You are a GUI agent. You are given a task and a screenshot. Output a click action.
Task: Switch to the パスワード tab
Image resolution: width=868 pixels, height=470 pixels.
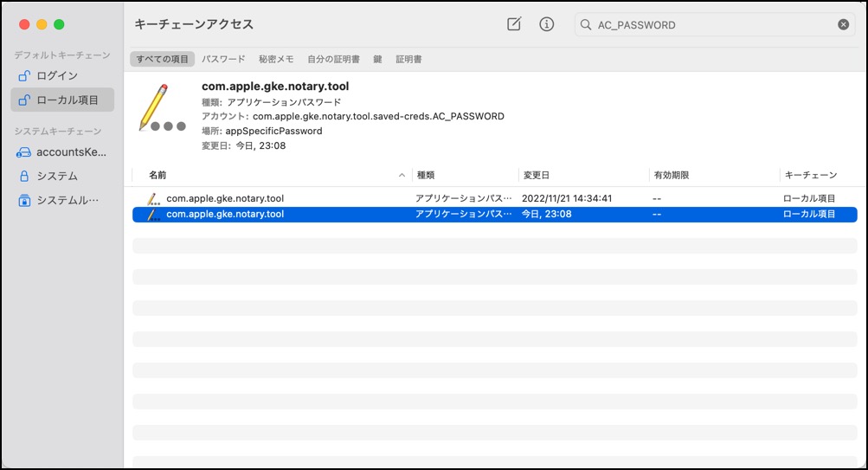point(223,59)
